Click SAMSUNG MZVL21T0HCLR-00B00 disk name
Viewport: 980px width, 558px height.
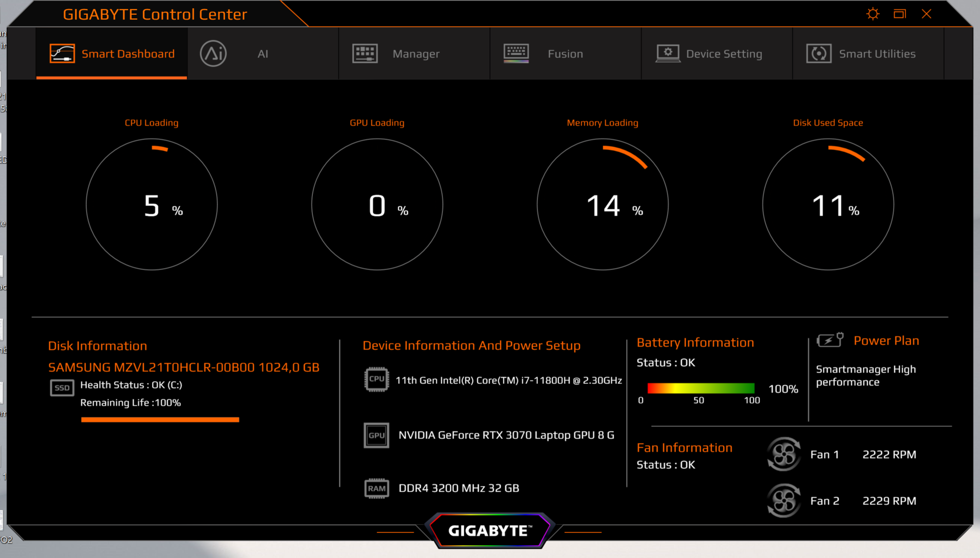(184, 368)
